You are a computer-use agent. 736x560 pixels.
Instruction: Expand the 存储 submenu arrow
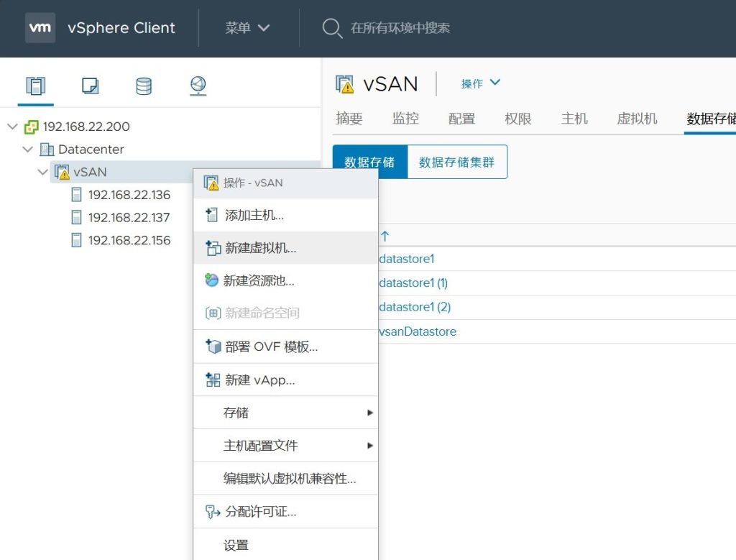tap(370, 413)
